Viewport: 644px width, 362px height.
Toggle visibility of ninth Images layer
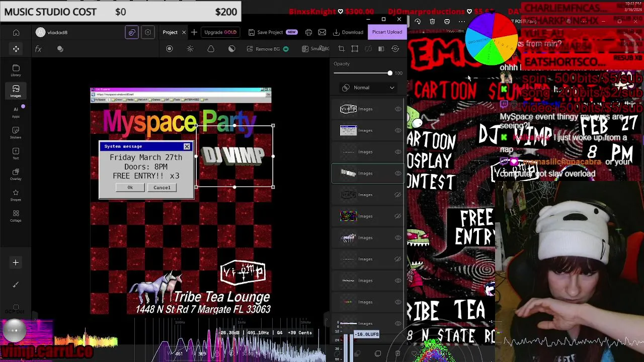(397, 281)
